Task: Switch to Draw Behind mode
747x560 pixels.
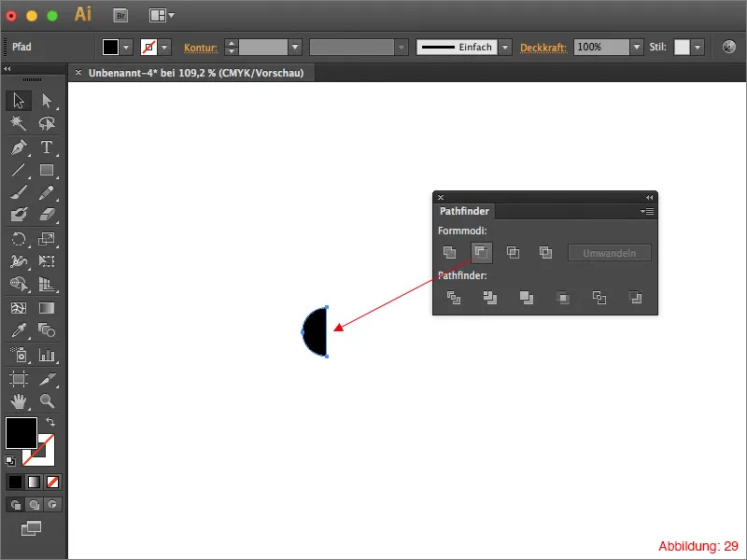Action: click(x=34, y=505)
